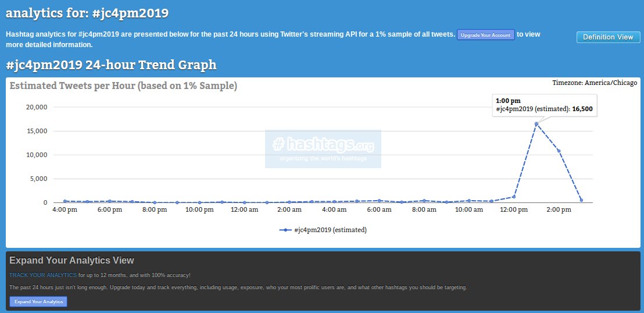Click the 12:00 pm data point
The image size is (644, 313).
513,197
